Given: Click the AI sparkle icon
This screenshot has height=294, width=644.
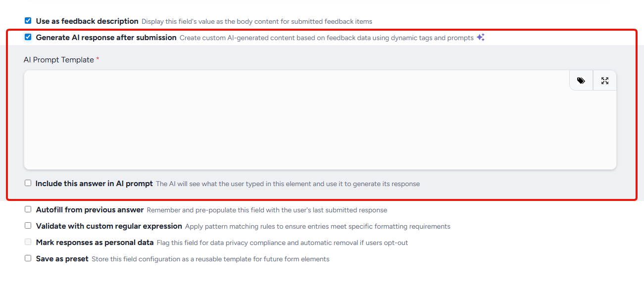Looking at the screenshot, I should (x=480, y=38).
